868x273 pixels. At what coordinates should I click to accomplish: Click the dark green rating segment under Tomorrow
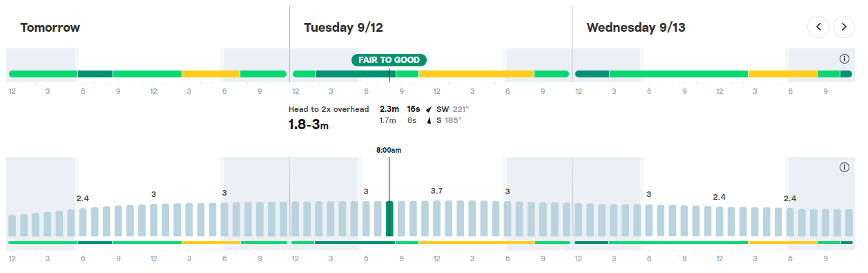95,74
